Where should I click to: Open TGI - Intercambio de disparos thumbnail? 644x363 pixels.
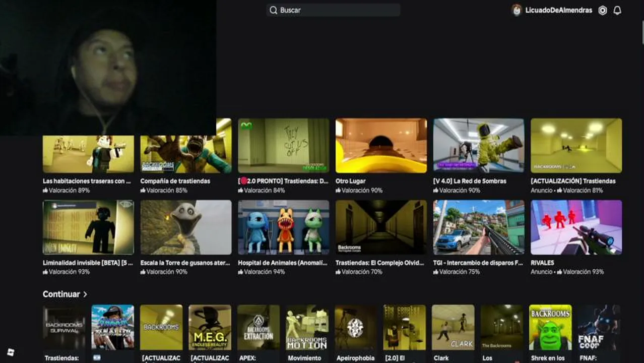pos(479,227)
